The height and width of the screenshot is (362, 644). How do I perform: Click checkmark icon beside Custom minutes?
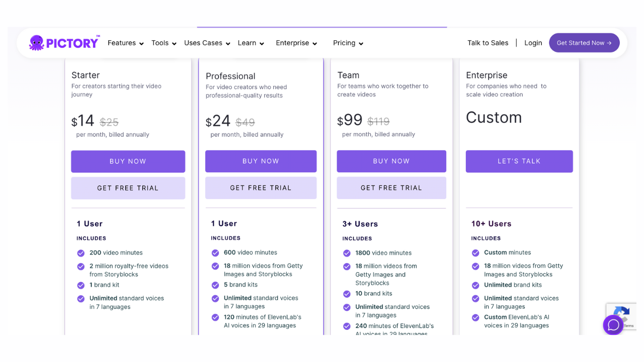[475, 253]
